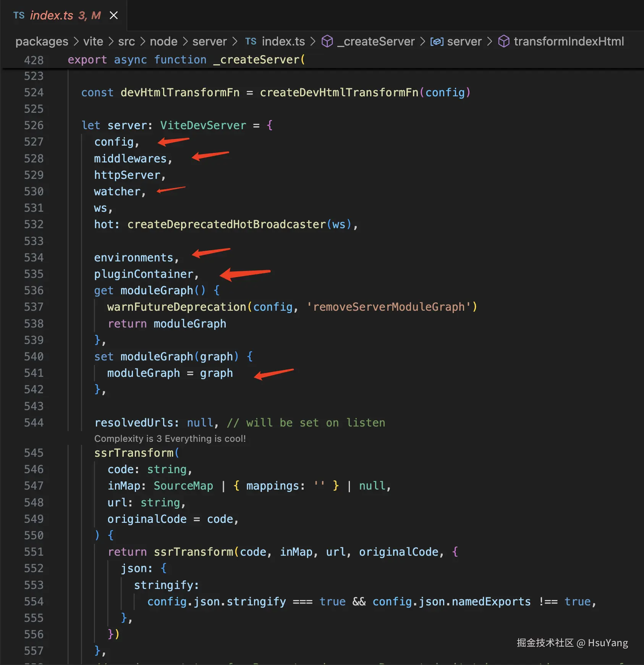Image resolution: width=644 pixels, height=665 pixels.
Task: Click 'originalCode = code,' parameter
Action: (173, 519)
